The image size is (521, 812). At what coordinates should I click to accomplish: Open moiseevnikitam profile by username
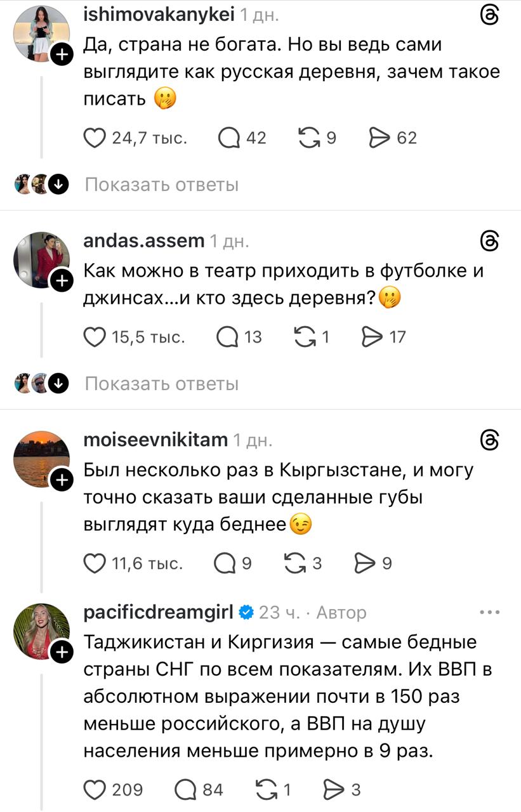(x=155, y=440)
